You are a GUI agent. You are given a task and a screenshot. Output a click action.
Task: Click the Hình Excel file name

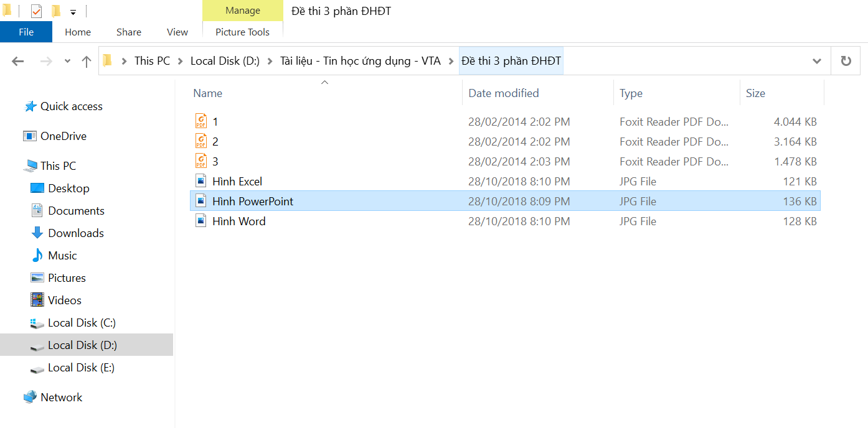237,182
